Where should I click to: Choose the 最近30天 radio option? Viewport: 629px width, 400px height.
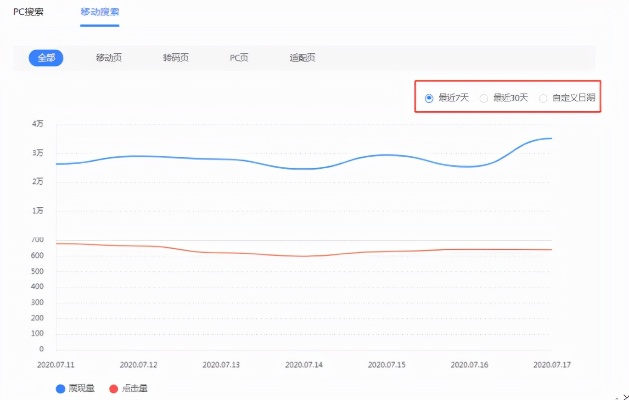484,98
